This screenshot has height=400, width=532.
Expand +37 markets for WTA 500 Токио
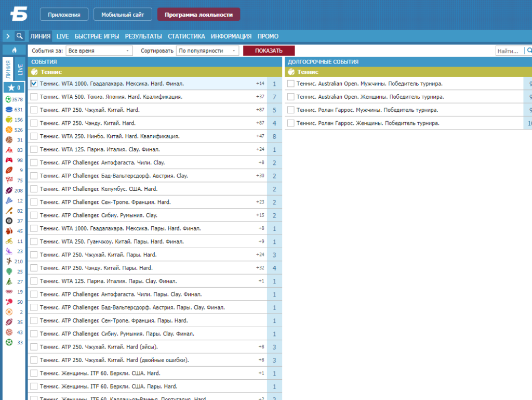pyautogui.click(x=260, y=97)
